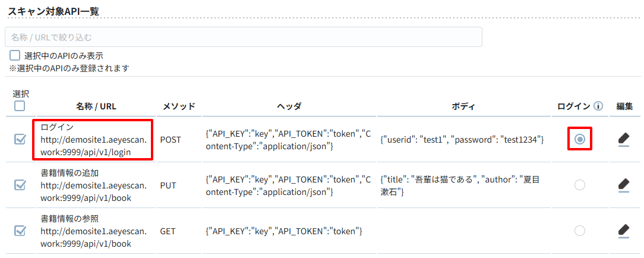This screenshot has width=644, height=258.
Task: Focus the 名称 / URLで絞り込む filter field
Action: pos(244,37)
